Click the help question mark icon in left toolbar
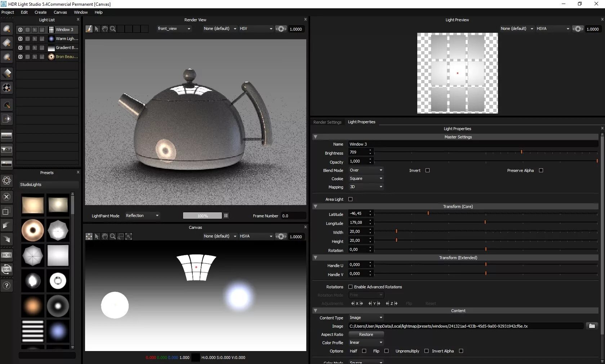The height and width of the screenshot is (364, 605). (6, 285)
